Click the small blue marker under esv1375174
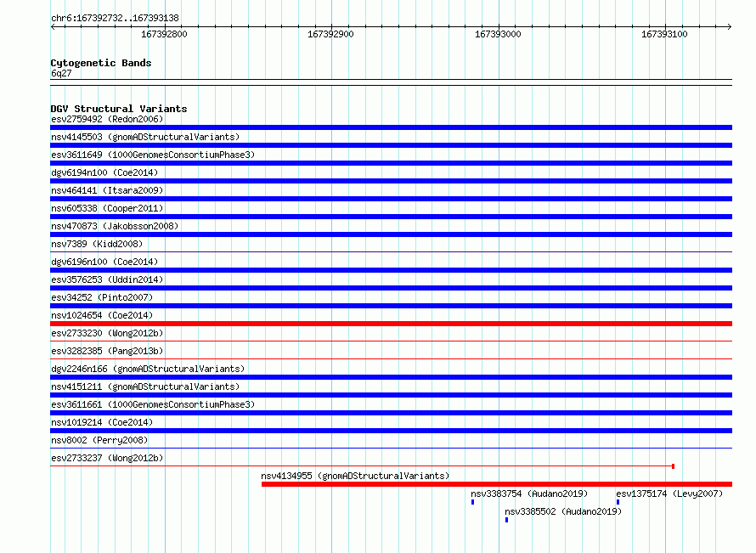Image resolution: width=756 pixels, height=553 pixels. click(x=618, y=502)
